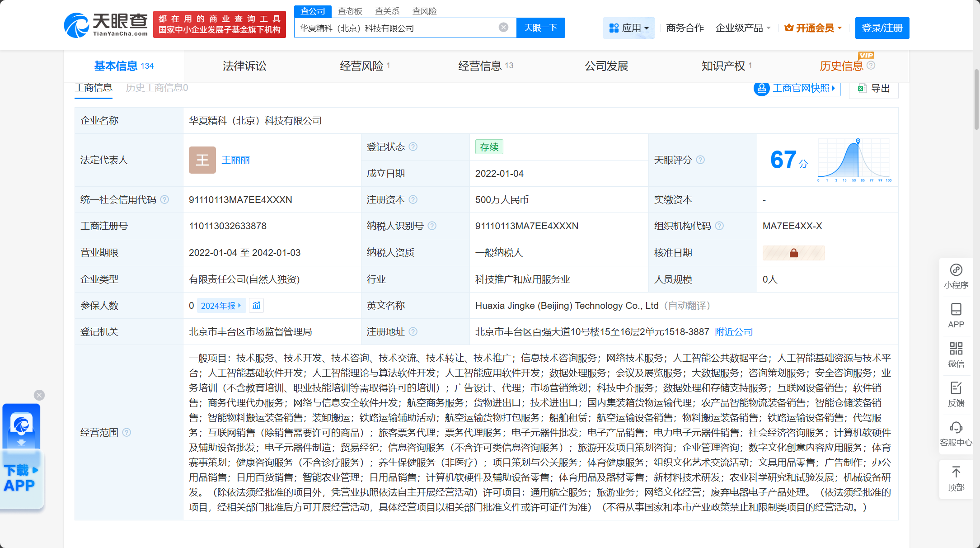Viewport: 980px width, 548px height.
Task: Select the 查老板 search tab
Action: click(x=350, y=11)
